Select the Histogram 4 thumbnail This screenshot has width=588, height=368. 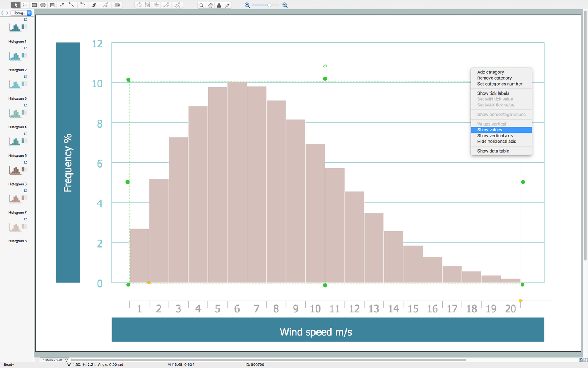point(17,113)
